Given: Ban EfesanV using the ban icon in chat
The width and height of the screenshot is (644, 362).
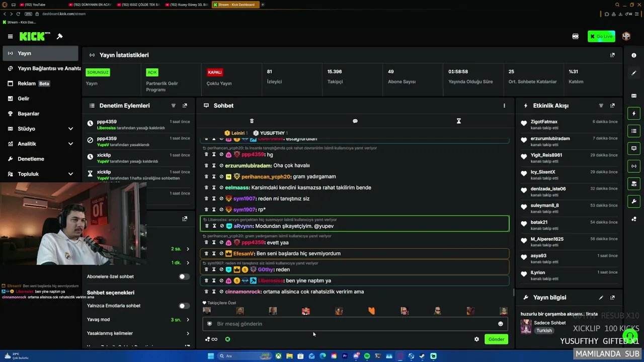Looking at the screenshot, I should pos(221,253).
